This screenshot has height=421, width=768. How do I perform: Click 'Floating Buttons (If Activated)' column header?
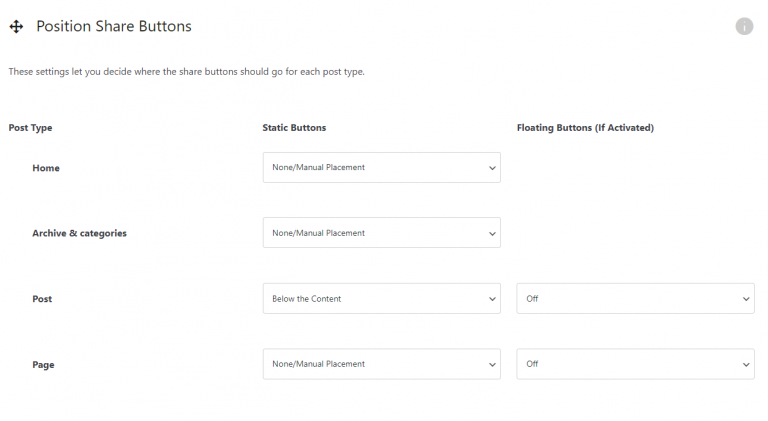point(585,128)
